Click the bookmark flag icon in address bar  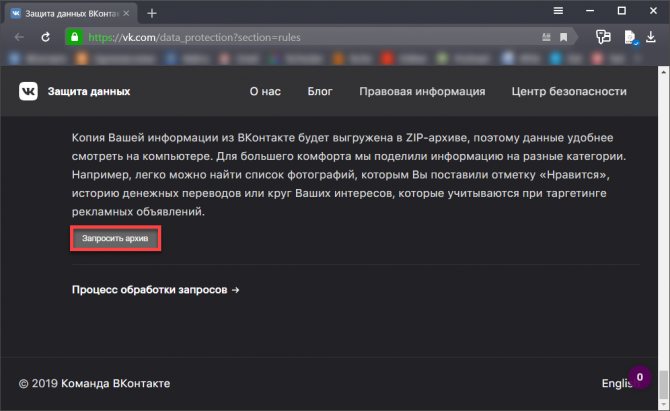[x=564, y=37]
